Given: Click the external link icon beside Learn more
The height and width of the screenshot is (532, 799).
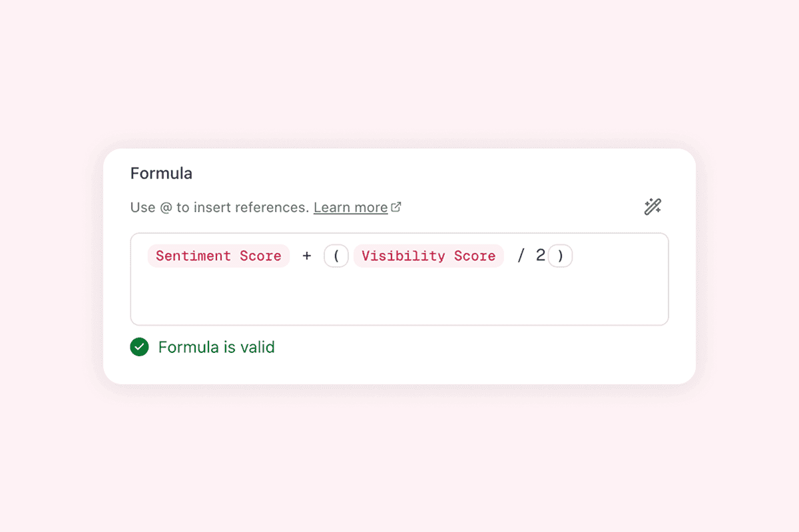Looking at the screenshot, I should click(x=397, y=206).
